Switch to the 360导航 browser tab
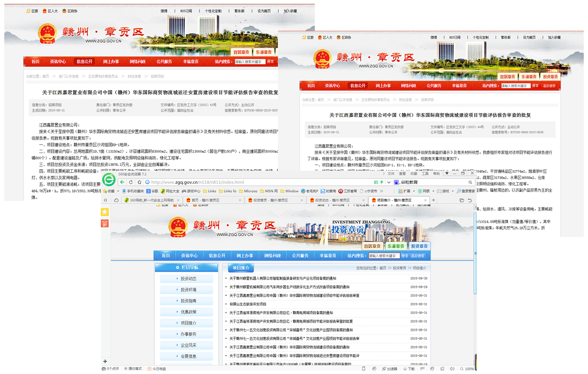Viewport: 588px width, 374px height. coord(151,200)
